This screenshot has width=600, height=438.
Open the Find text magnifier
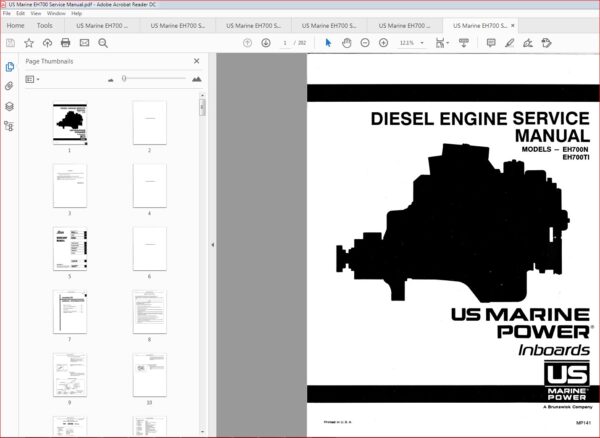tap(103, 43)
